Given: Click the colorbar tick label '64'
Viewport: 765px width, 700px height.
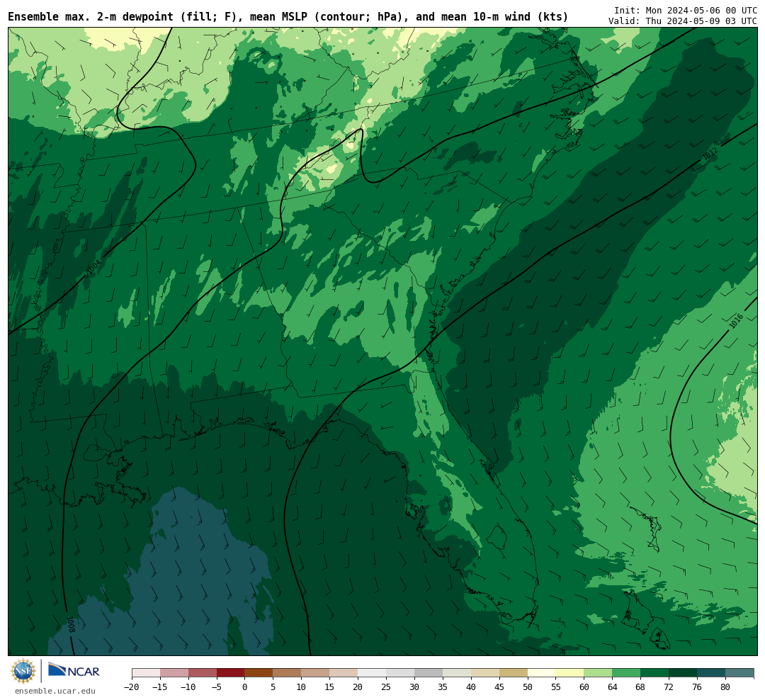Looking at the screenshot, I should click(613, 687).
